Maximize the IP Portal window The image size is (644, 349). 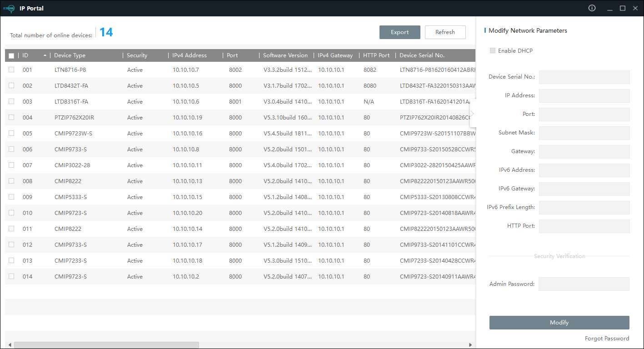coord(623,8)
